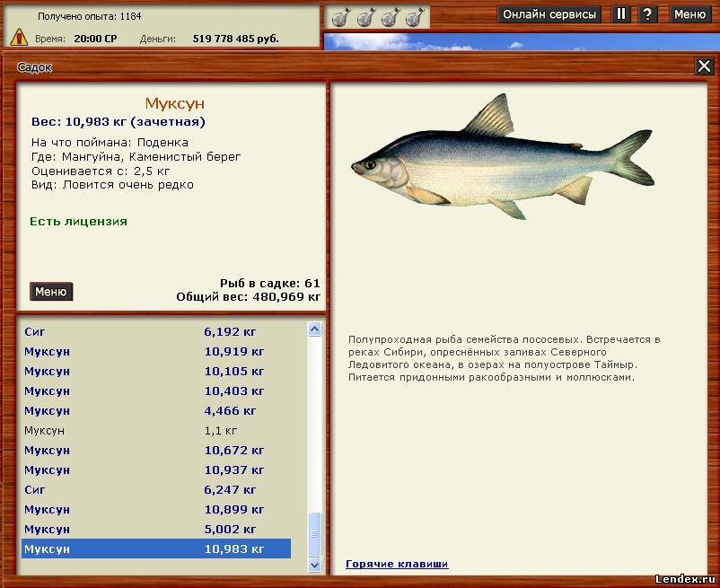Open the Онлайн сервисы menu
Viewport: 720px width, 588px height.
click(549, 14)
